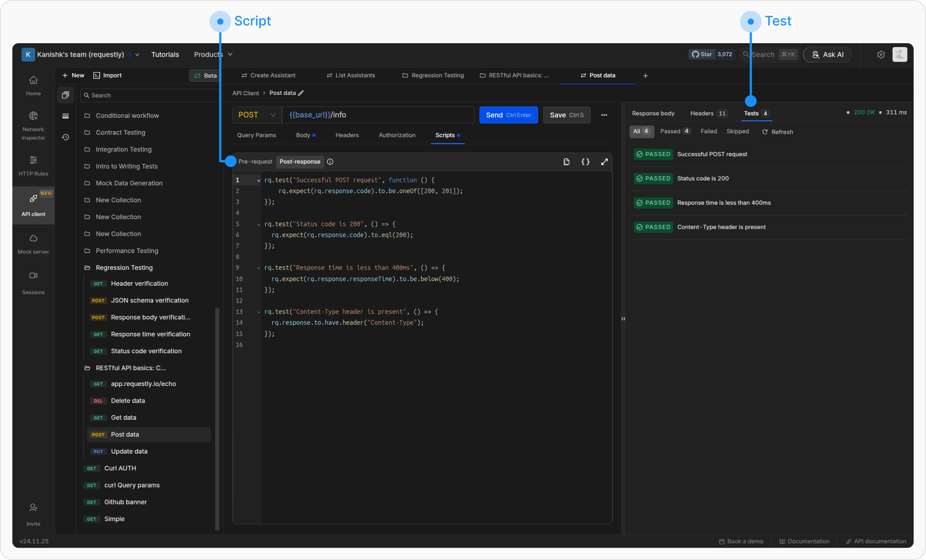Switch to the Headers request tab
Image resolution: width=926 pixels, height=560 pixels.
(x=347, y=135)
